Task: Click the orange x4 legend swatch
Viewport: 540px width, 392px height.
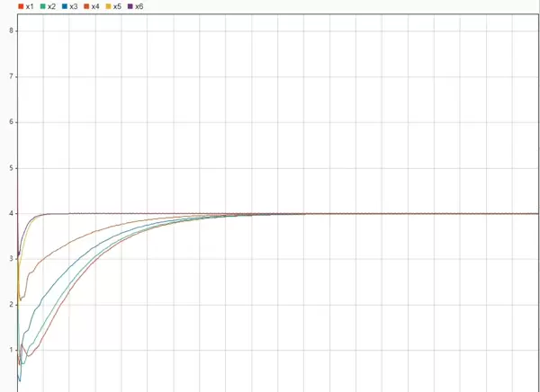Action: (86, 6)
